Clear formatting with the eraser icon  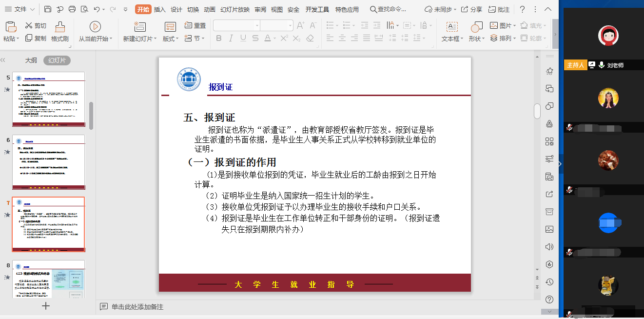click(x=310, y=38)
